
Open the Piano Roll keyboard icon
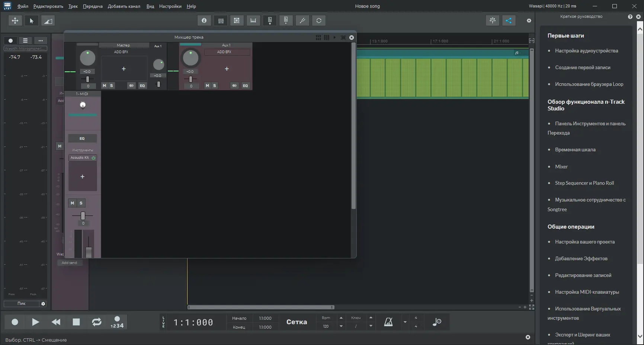[x=253, y=20]
